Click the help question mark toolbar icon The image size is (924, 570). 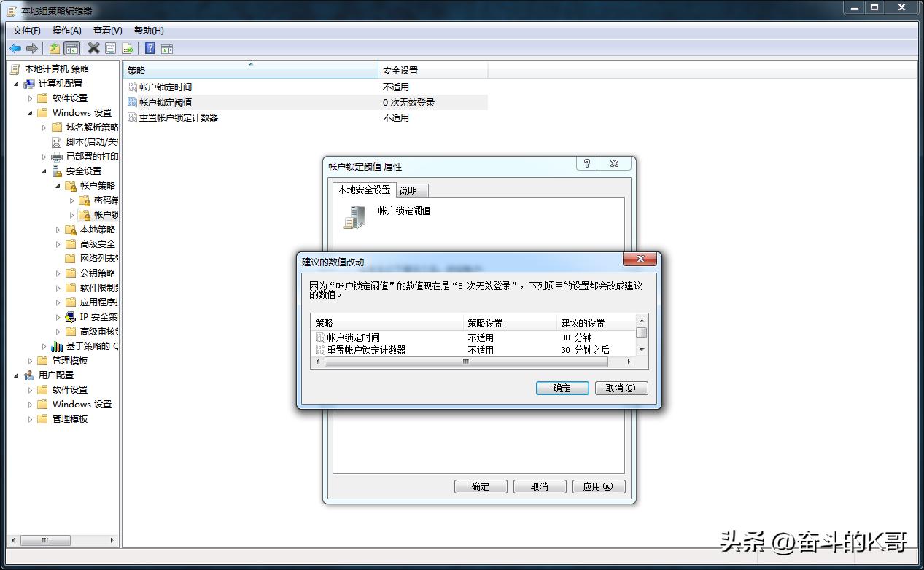(x=150, y=48)
